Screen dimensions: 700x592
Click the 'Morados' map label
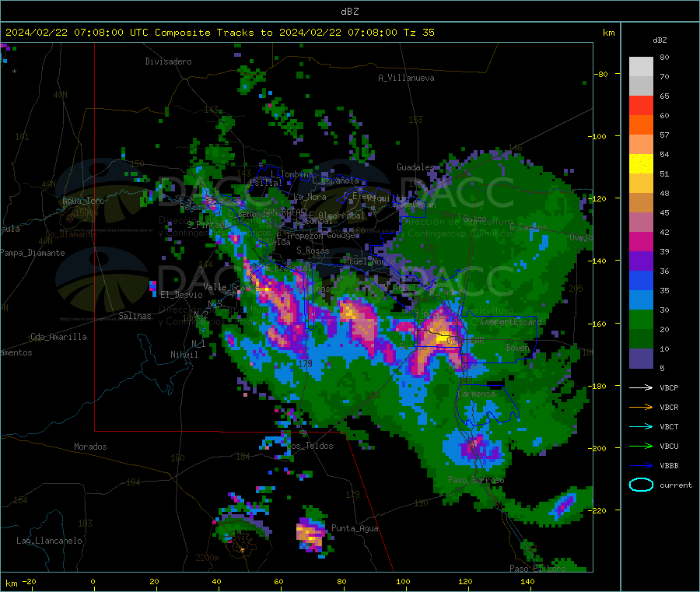(x=90, y=447)
